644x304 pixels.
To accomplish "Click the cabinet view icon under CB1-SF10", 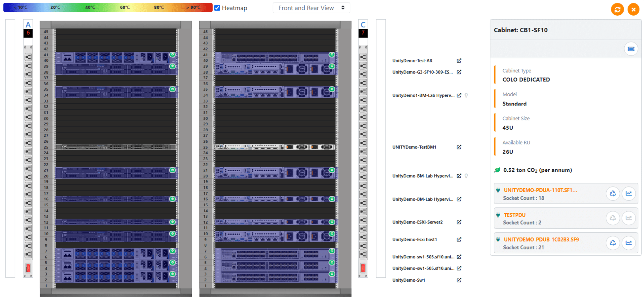I will click(x=631, y=49).
